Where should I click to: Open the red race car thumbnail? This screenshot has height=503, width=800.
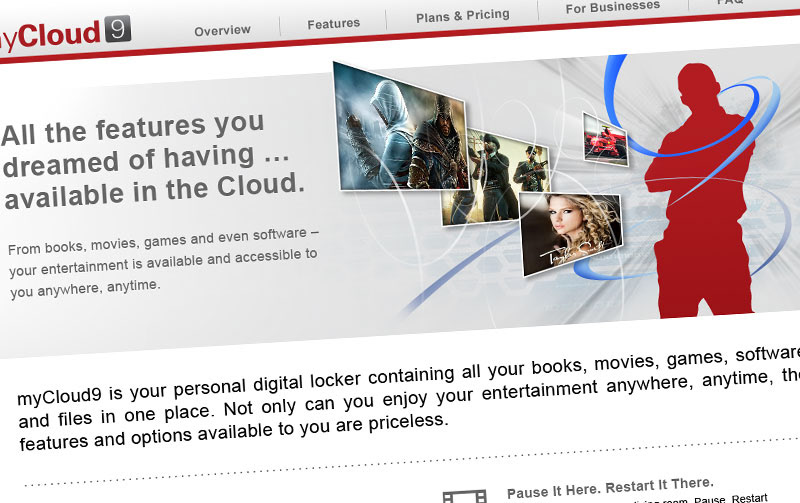(x=606, y=139)
